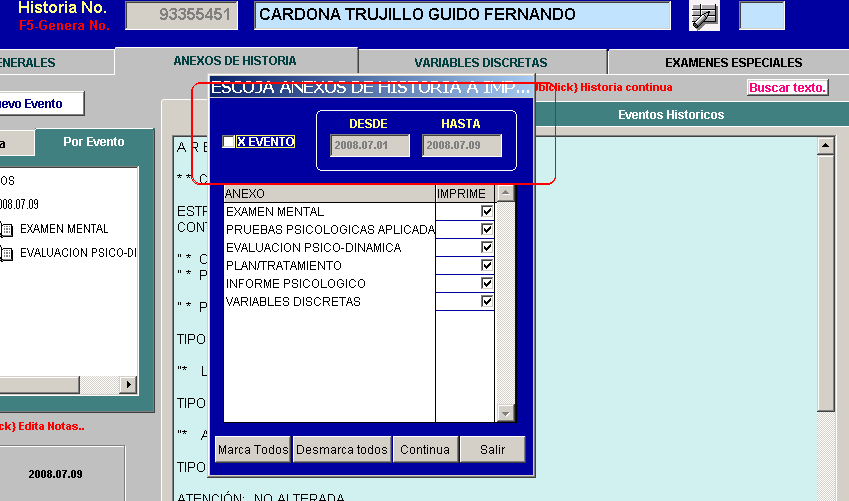Open the Eventos Historicos tab

[671, 115]
